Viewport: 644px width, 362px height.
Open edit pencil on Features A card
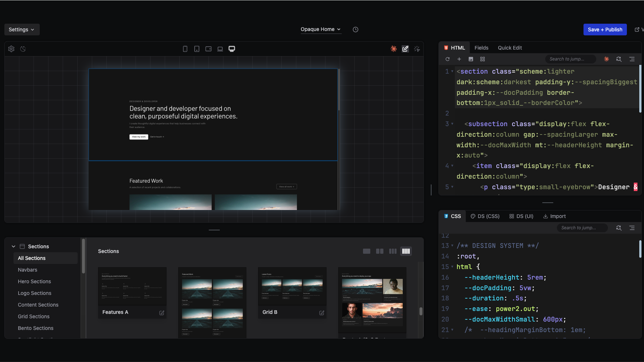pyautogui.click(x=162, y=313)
